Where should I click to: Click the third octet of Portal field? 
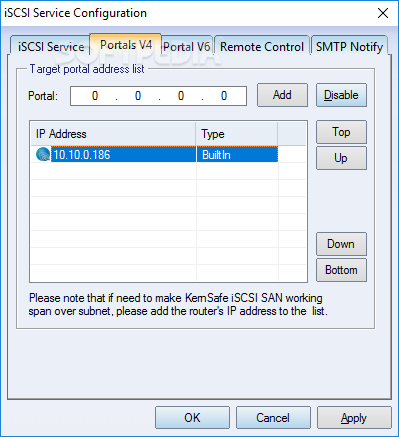(x=181, y=96)
